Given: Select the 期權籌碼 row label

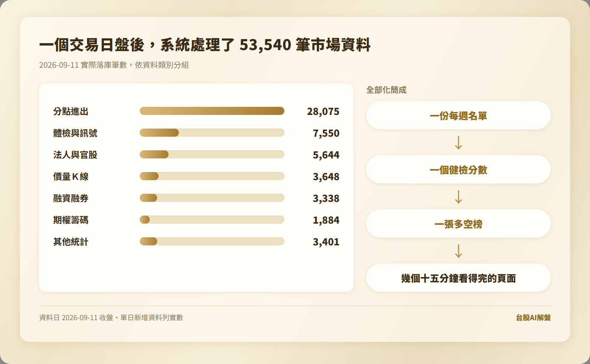Looking at the screenshot, I should pos(71,220).
